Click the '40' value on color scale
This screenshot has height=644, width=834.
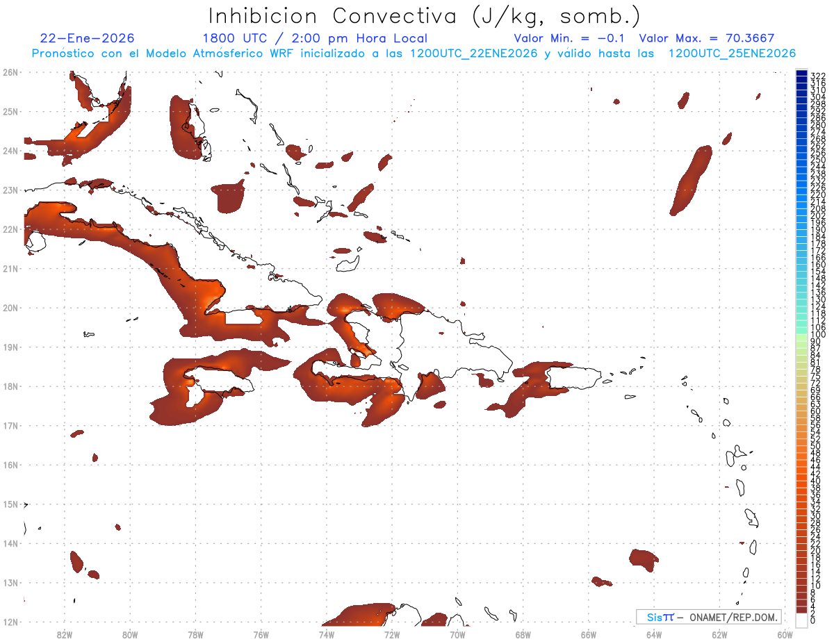[x=816, y=481]
